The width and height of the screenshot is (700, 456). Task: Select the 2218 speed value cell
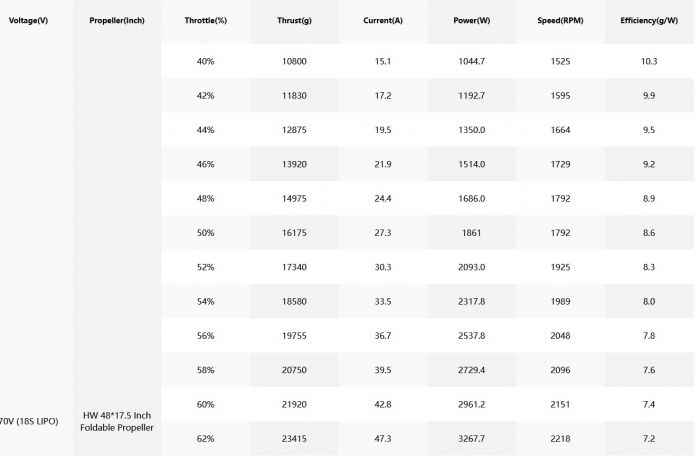[x=559, y=438]
